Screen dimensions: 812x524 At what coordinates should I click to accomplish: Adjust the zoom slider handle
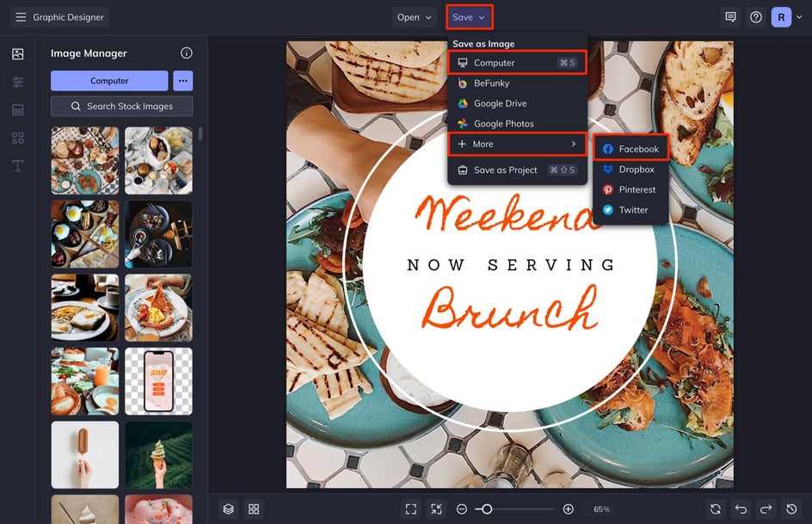(x=486, y=509)
